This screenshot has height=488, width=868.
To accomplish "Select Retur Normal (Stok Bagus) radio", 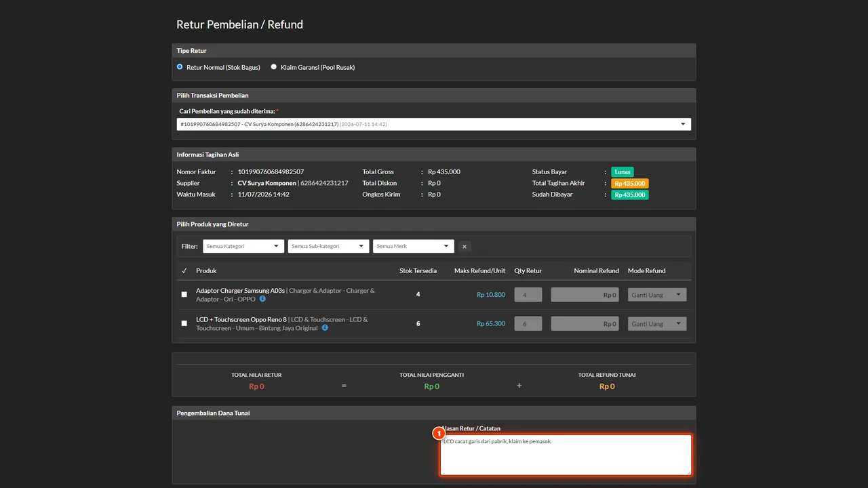I will tap(180, 67).
